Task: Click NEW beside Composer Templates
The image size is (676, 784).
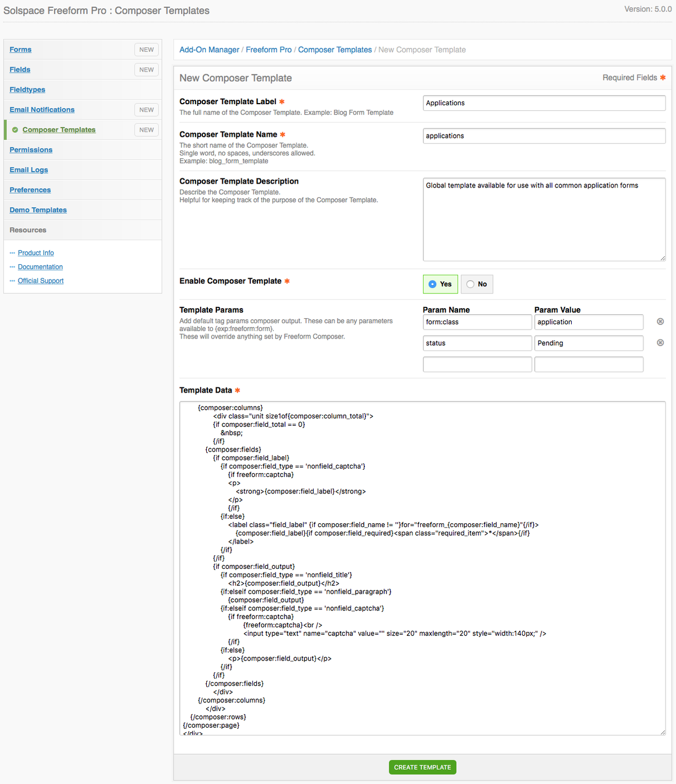Action: (146, 130)
